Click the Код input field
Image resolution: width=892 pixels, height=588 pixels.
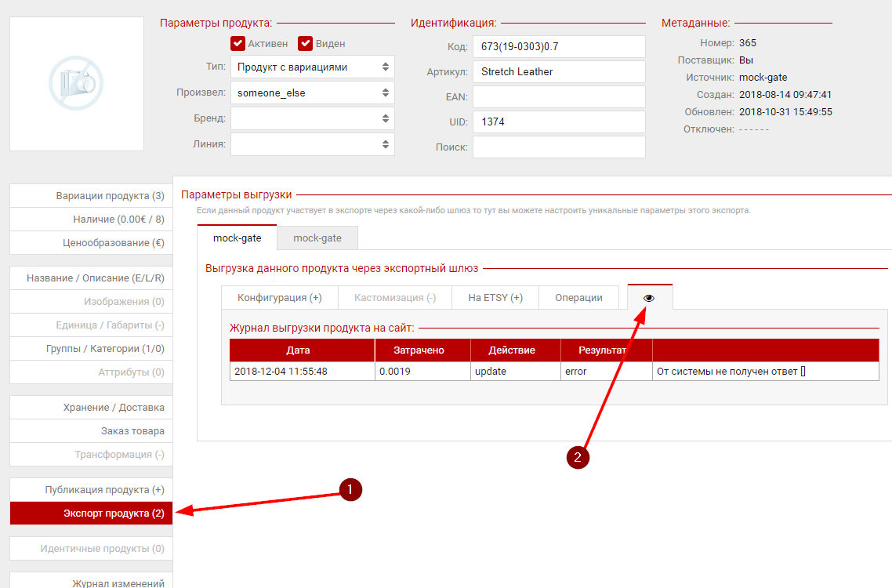pyautogui.click(x=559, y=46)
